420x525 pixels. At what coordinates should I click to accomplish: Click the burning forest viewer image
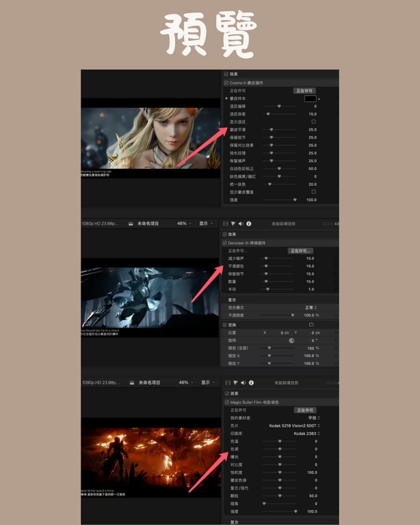150,457
